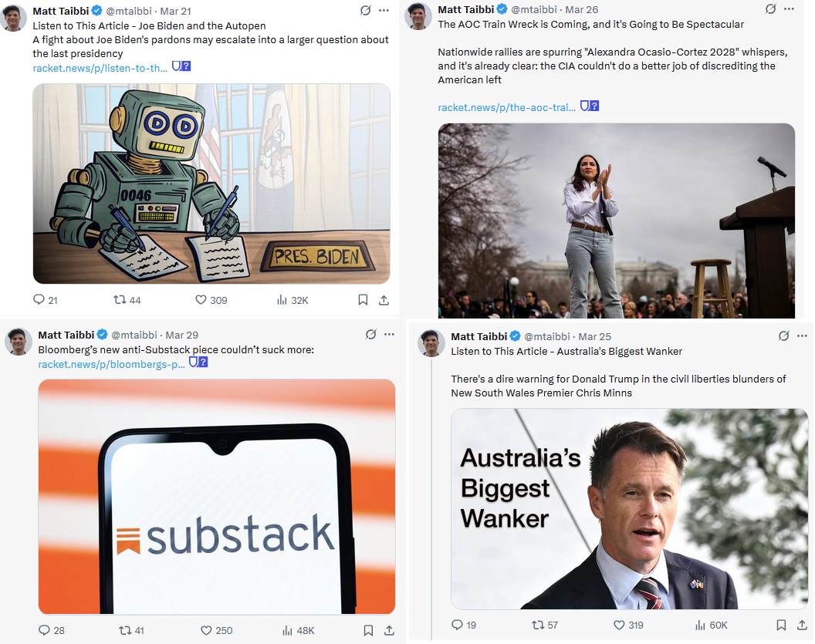Repost the Bloomberg anti-Substack tweet
The width and height of the screenshot is (815, 644).
[131, 630]
